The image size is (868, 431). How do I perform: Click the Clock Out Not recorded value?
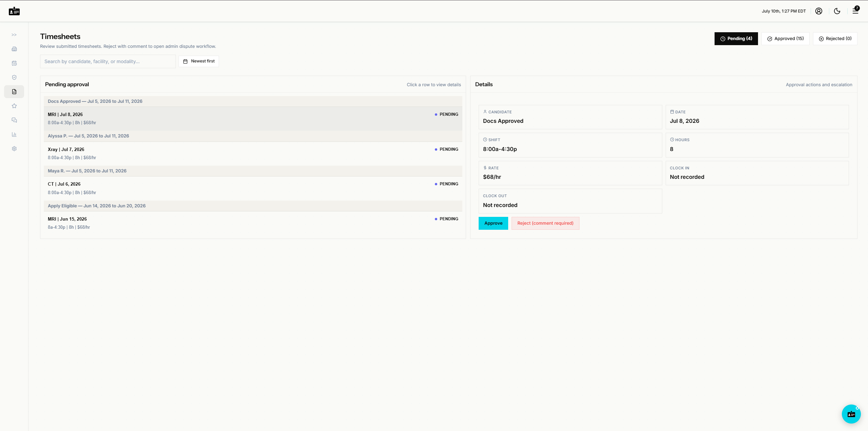pyautogui.click(x=500, y=205)
